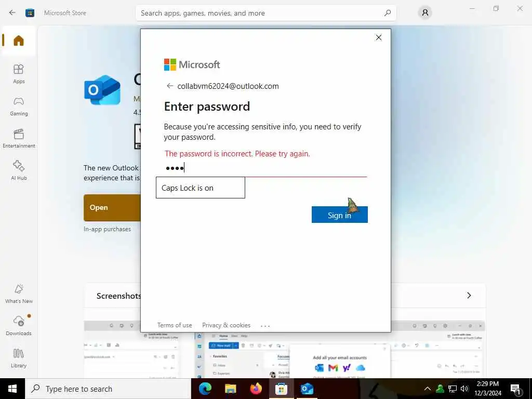Click the green user tray icon
Image resolution: width=532 pixels, height=399 pixels.
[440, 389]
